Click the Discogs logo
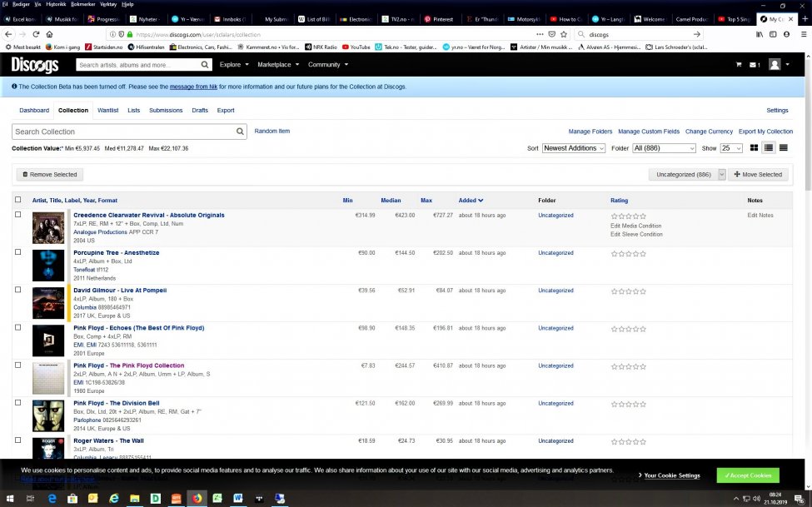812x507 pixels. coord(35,65)
